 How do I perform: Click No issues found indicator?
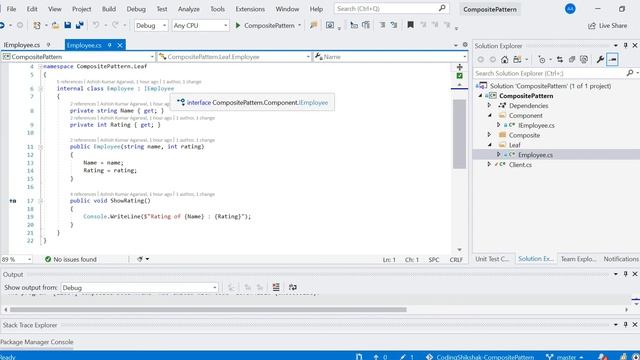pos(71,259)
